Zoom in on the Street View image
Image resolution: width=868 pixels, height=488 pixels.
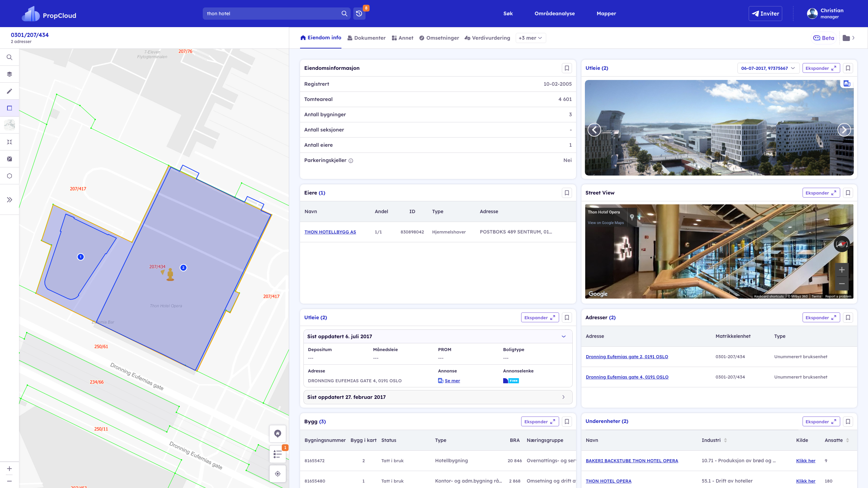(842, 270)
